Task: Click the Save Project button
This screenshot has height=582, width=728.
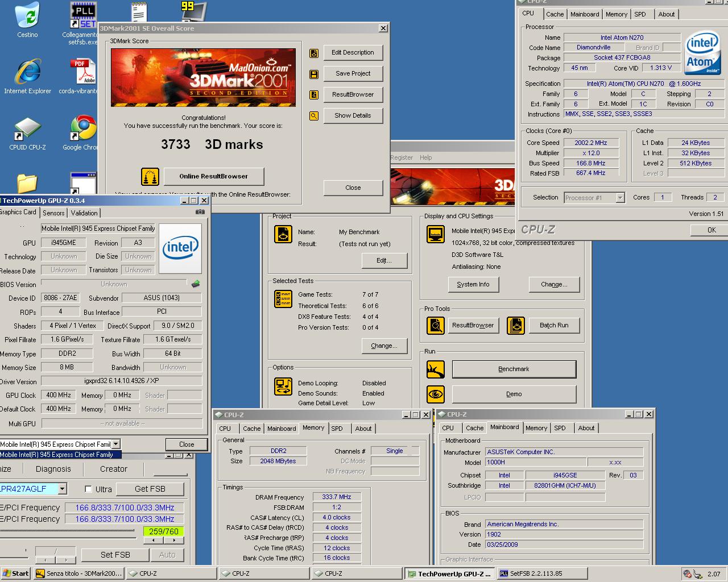Action: point(353,73)
